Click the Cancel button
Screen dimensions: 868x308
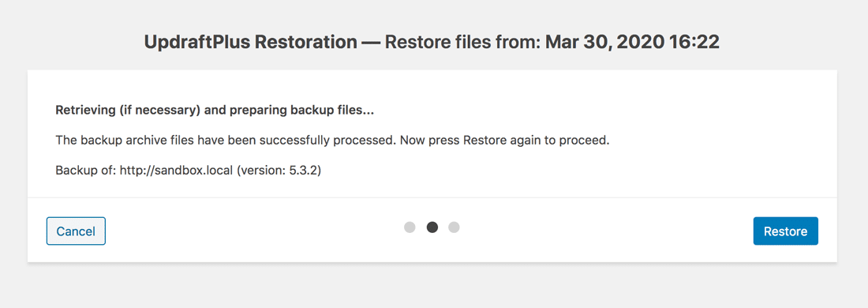[x=76, y=231]
